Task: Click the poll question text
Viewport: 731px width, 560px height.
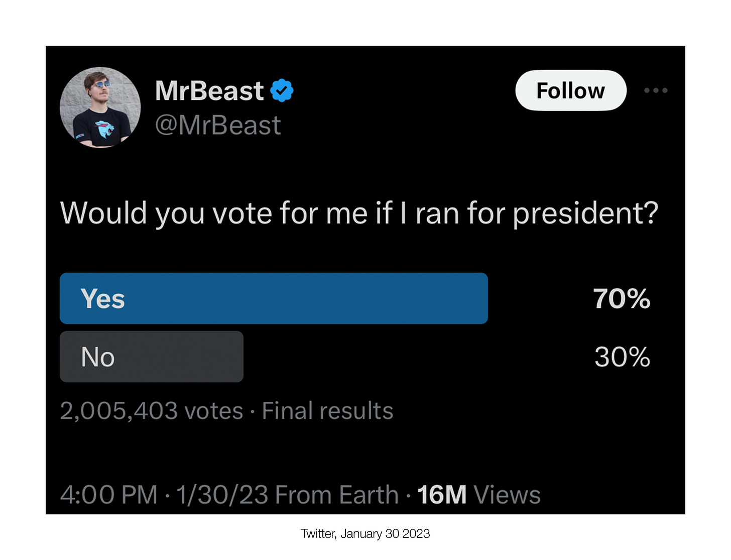Action: tap(359, 213)
